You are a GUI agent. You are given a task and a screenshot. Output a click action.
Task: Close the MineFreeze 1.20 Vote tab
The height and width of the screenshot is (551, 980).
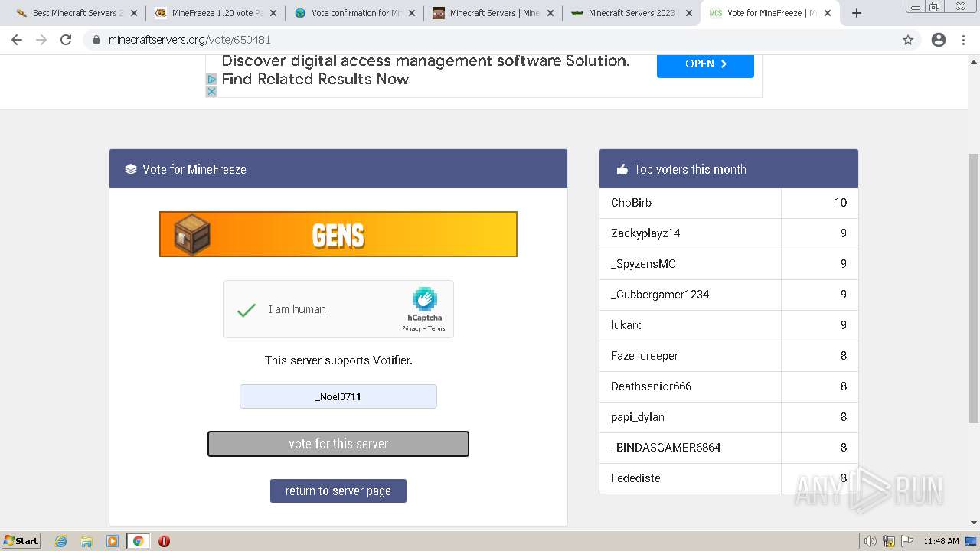pyautogui.click(x=273, y=13)
